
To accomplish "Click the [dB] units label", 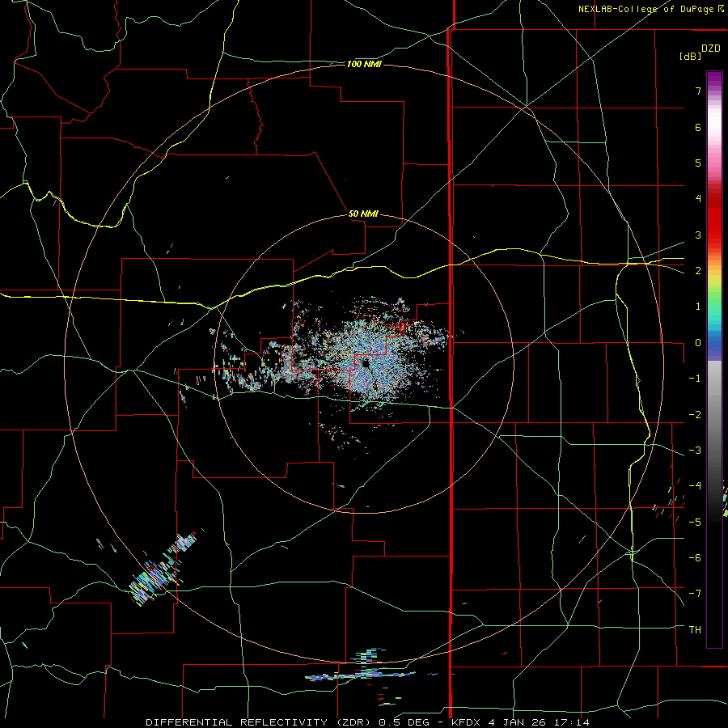I will (x=691, y=57).
